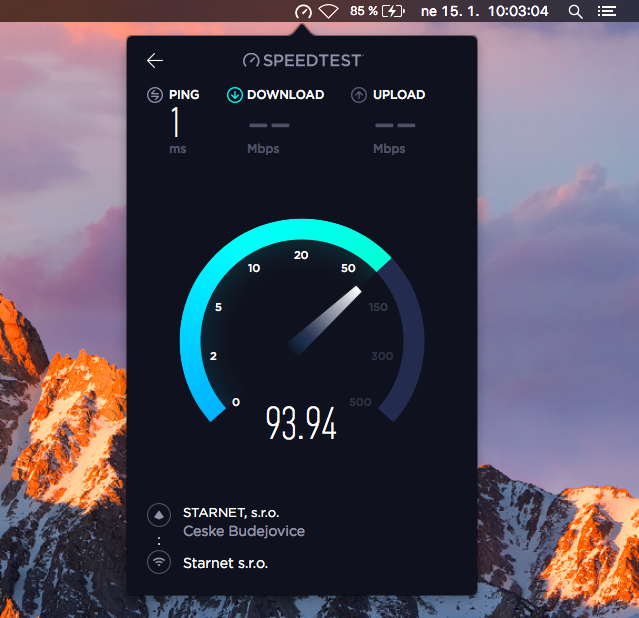This screenshot has height=618, width=639.
Task: Click the UPLOAD arrow icon
Action: [x=359, y=95]
